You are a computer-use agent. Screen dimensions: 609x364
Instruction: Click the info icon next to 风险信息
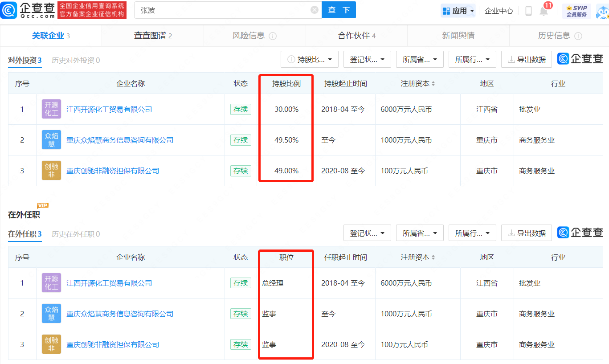pos(273,36)
